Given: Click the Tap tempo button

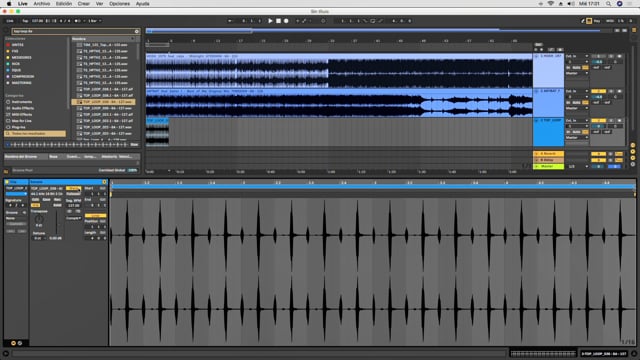Looking at the screenshot, I should click(x=25, y=21).
